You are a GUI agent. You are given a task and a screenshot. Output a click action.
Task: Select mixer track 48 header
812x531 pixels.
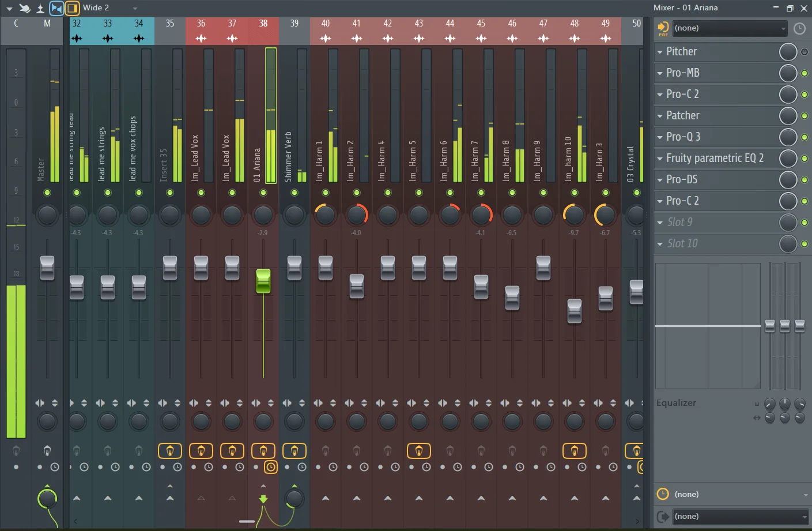pyautogui.click(x=575, y=31)
